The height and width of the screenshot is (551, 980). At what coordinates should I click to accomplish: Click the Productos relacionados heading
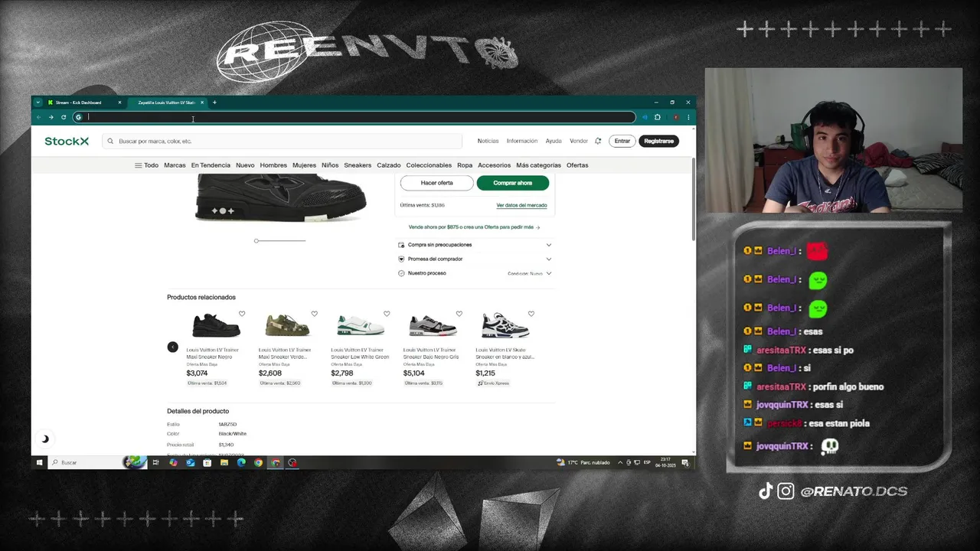pos(201,297)
